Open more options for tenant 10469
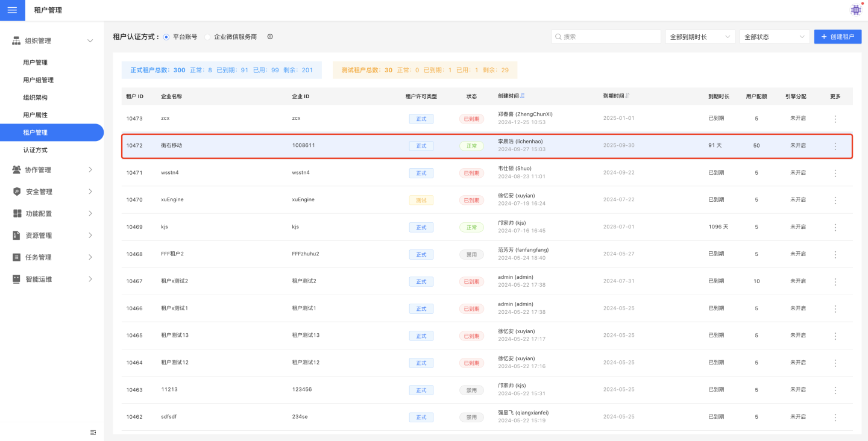Image resolution: width=868 pixels, height=441 pixels. click(x=835, y=228)
